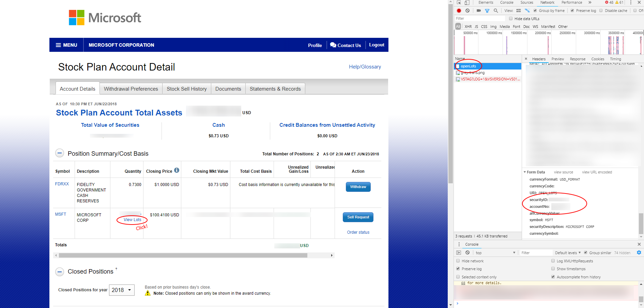Click the Microsoft logo
Viewport: 644px width, 308px height.
point(105,17)
